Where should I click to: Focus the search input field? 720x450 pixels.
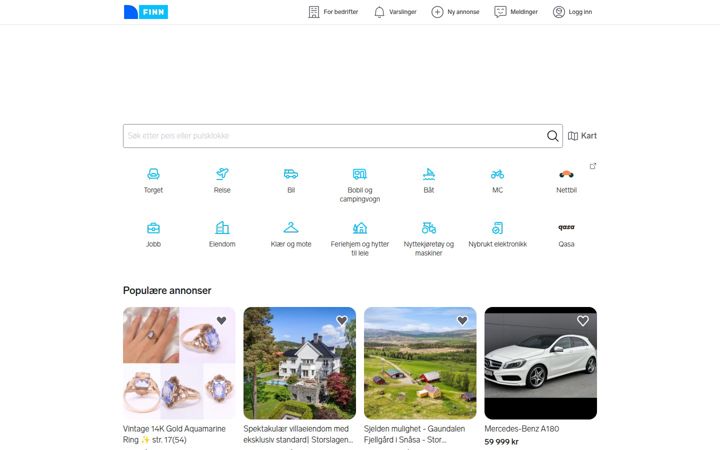pos(334,136)
